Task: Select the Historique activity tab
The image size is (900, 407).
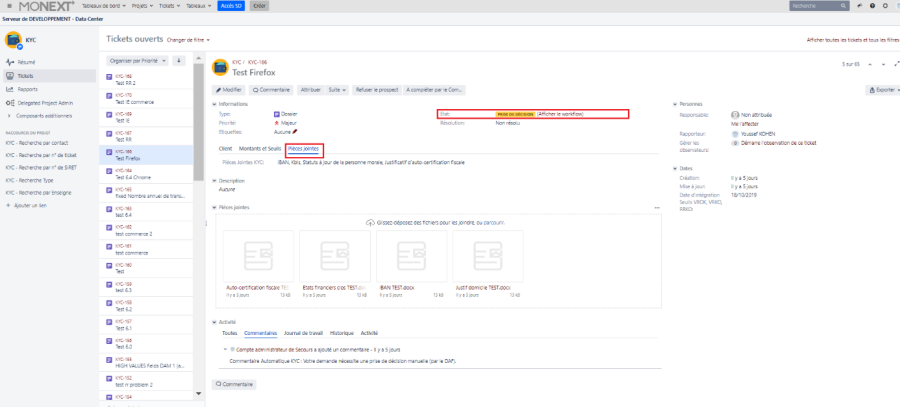Action: click(341, 332)
